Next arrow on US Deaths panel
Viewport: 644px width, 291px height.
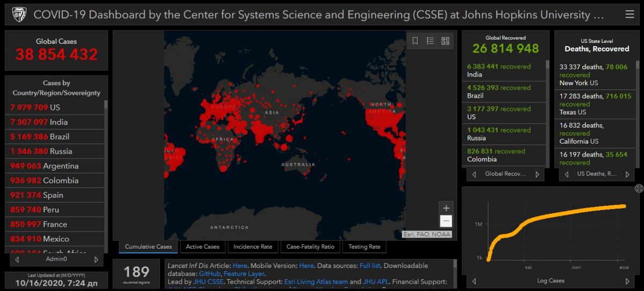(628, 174)
